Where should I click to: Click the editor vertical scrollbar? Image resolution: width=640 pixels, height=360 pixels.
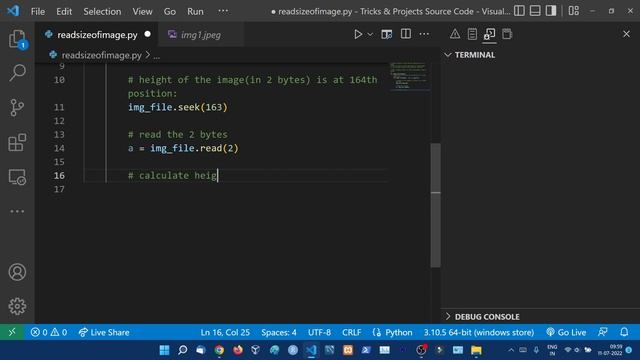436,205
